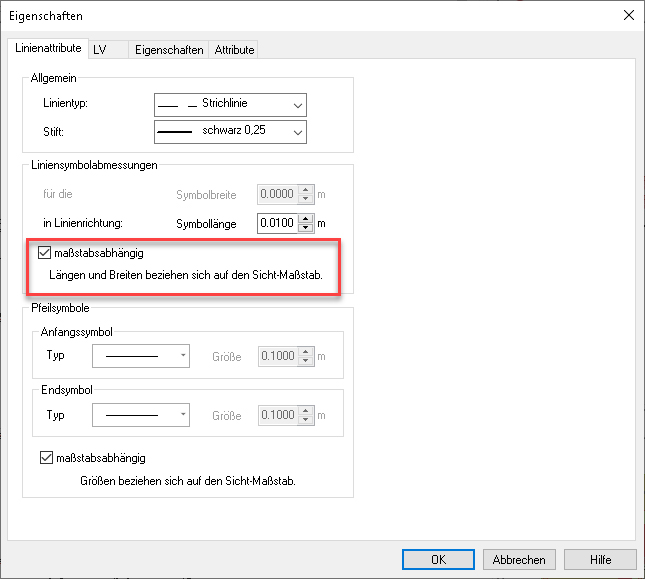
Task: Close the Eigenschaften dialog window
Action: (629, 15)
